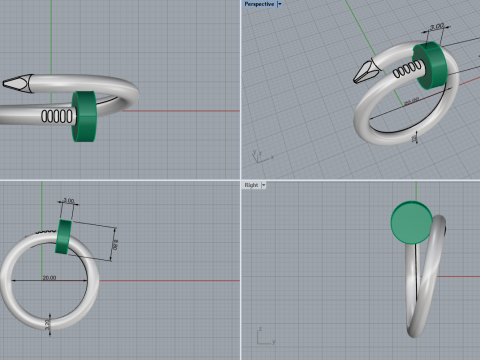
Task: Select the green disc in the Right viewport
Action: tap(412, 223)
